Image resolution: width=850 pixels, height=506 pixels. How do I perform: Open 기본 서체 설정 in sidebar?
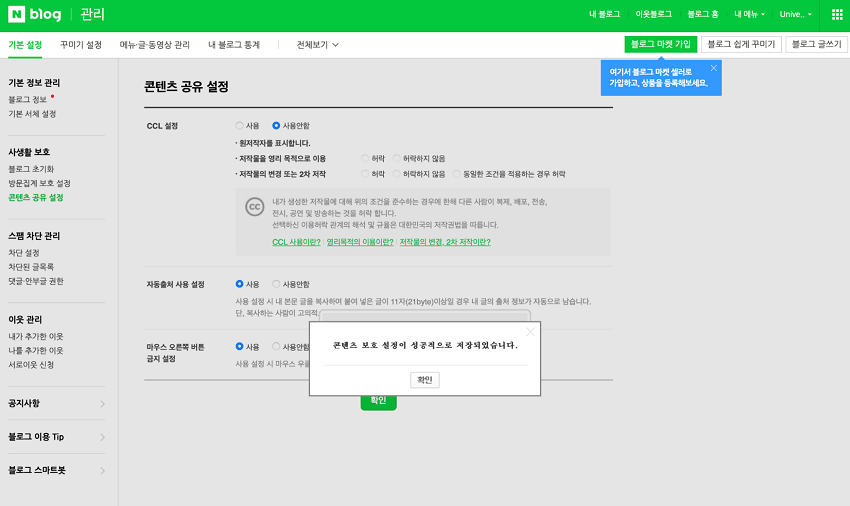click(x=32, y=114)
